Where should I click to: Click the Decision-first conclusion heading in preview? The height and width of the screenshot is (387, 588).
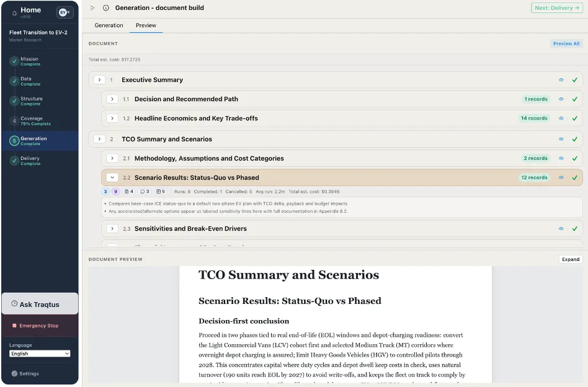click(x=244, y=321)
